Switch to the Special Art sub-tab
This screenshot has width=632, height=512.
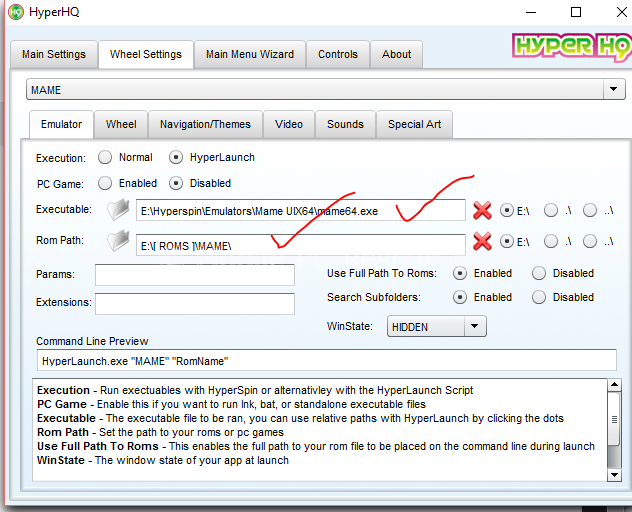(414, 124)
